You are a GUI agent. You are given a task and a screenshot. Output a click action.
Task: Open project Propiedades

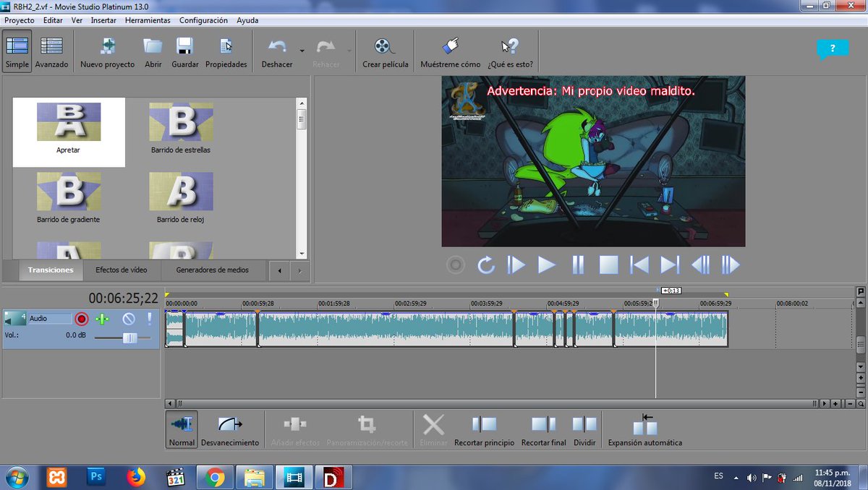226,51
